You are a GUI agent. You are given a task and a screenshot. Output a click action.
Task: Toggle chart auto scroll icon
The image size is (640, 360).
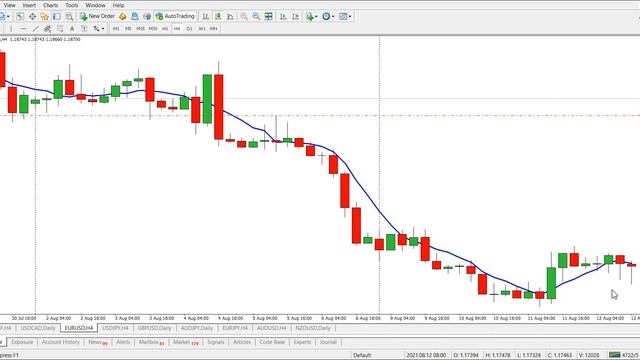coord(283,16)
